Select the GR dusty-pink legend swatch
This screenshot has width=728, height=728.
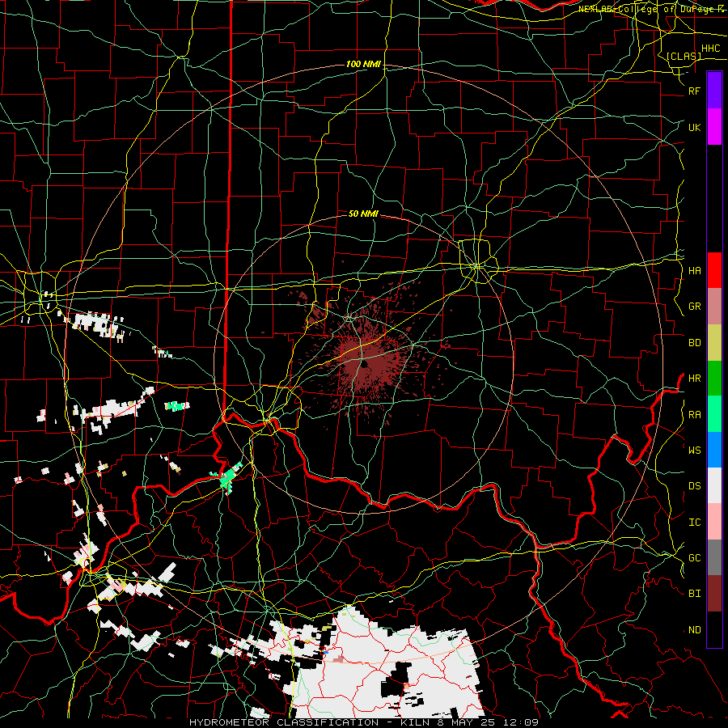coord(714,307)
